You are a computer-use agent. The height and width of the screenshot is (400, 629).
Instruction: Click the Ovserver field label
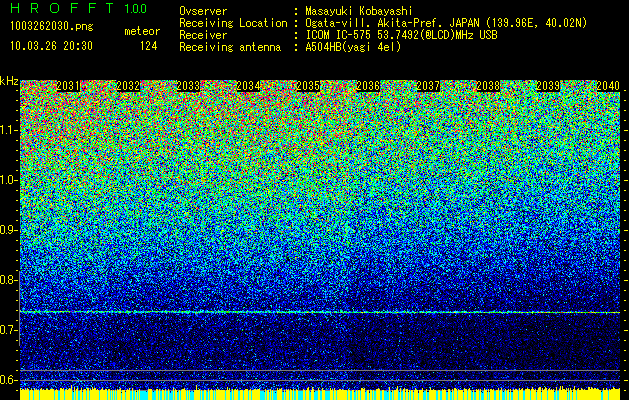pyautogui.click(x=203, y=11)
